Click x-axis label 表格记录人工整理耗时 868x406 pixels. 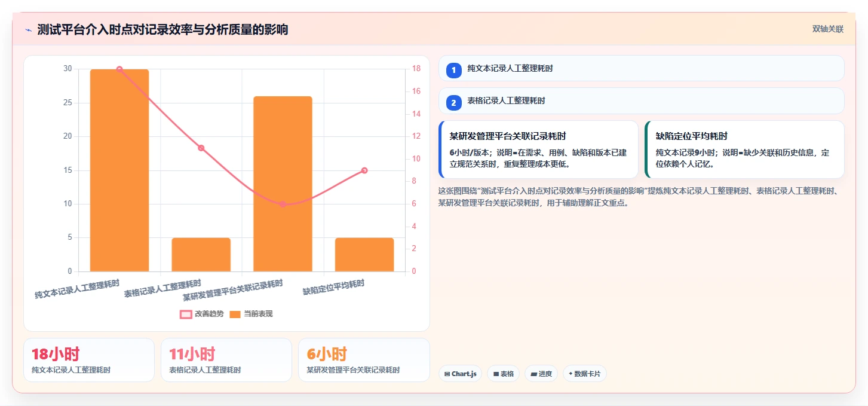coord(162,288)
